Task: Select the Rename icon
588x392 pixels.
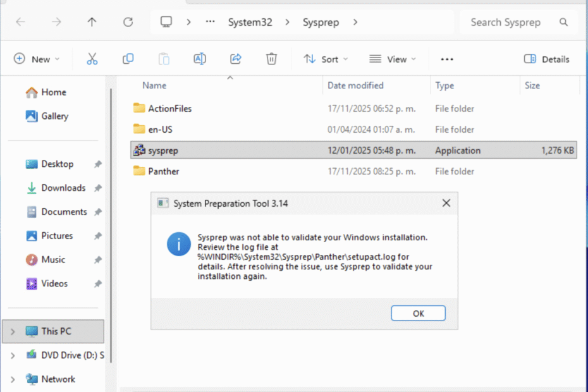Action: 200,59
